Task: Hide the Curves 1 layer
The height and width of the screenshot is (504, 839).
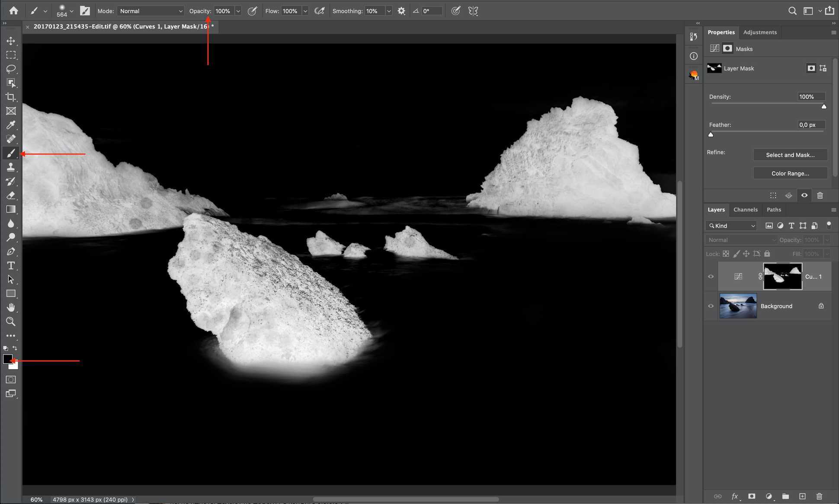Action: pyautogui.click(x=711, y=277)
